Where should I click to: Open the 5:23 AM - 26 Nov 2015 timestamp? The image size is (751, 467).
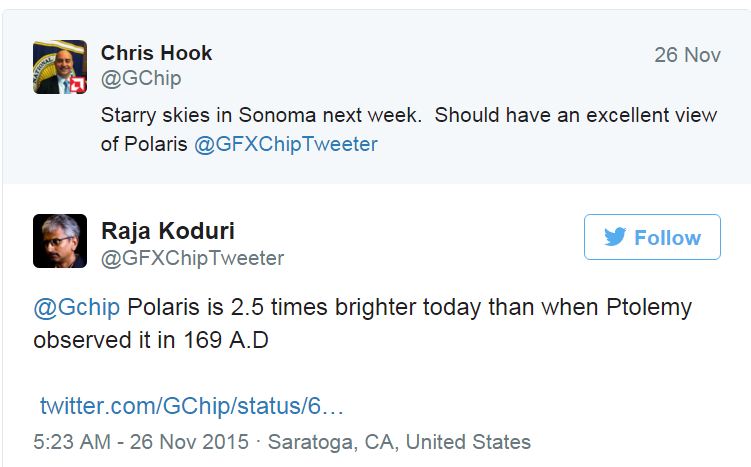point(141,442)
